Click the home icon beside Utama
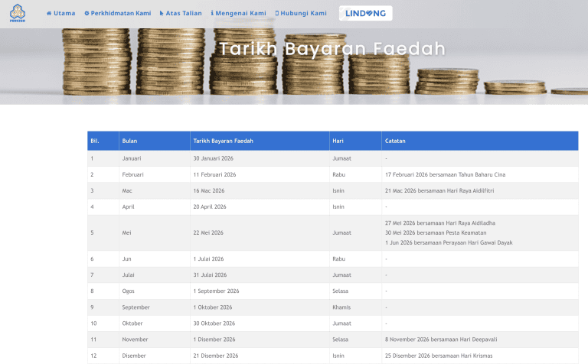 coord(49,13)
